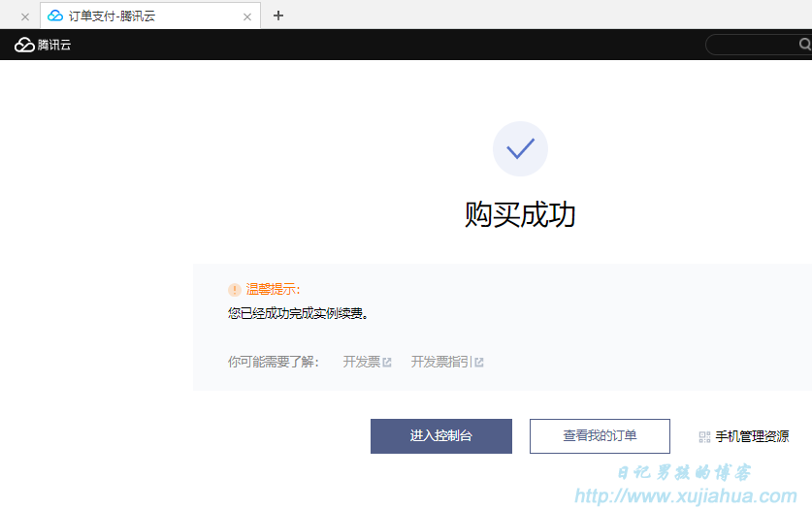The height and width of the screenshot is (509, 812).
Task: Close the first browser tab
Action: [x=25, y=17]
